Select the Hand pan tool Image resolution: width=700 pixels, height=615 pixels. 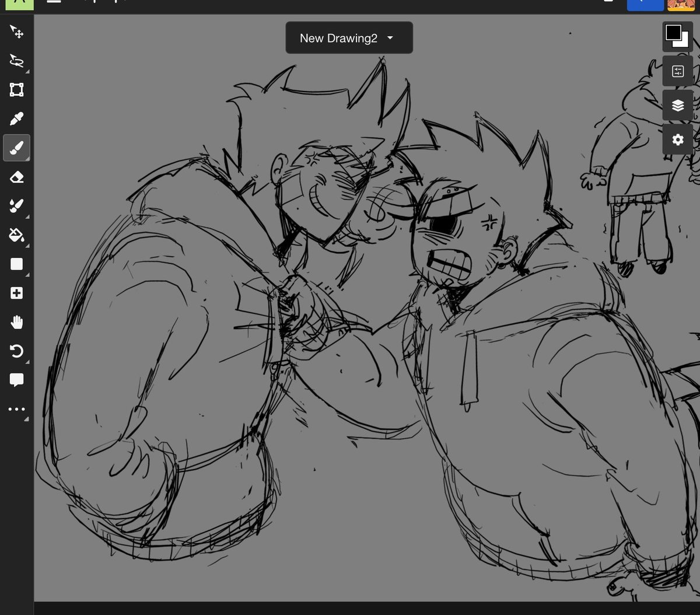(x=16, y=322)
